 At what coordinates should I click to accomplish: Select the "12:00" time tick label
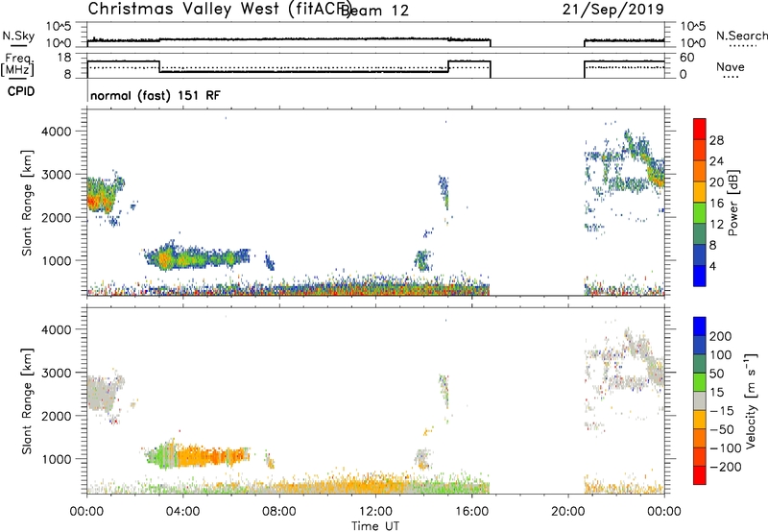tap(375, 512)
